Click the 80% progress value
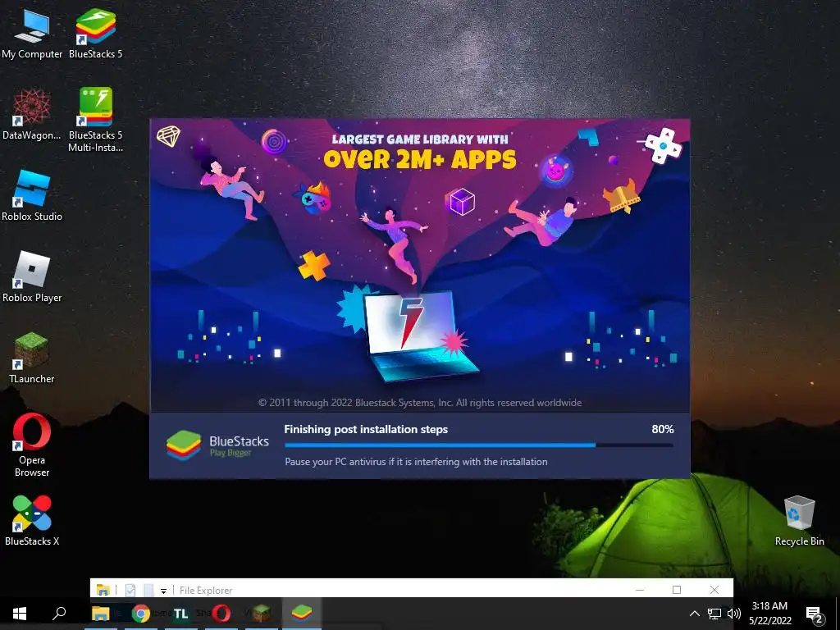 coord(663,429)
